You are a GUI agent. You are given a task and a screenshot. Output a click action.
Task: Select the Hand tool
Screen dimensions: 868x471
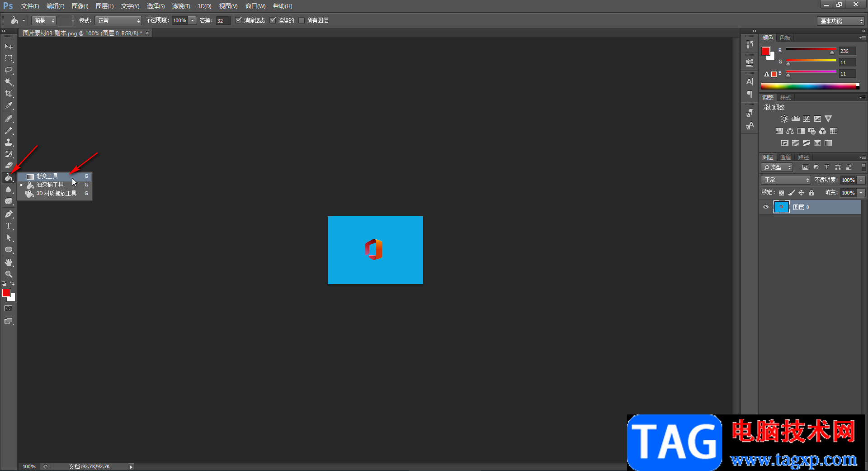point(9,262)
